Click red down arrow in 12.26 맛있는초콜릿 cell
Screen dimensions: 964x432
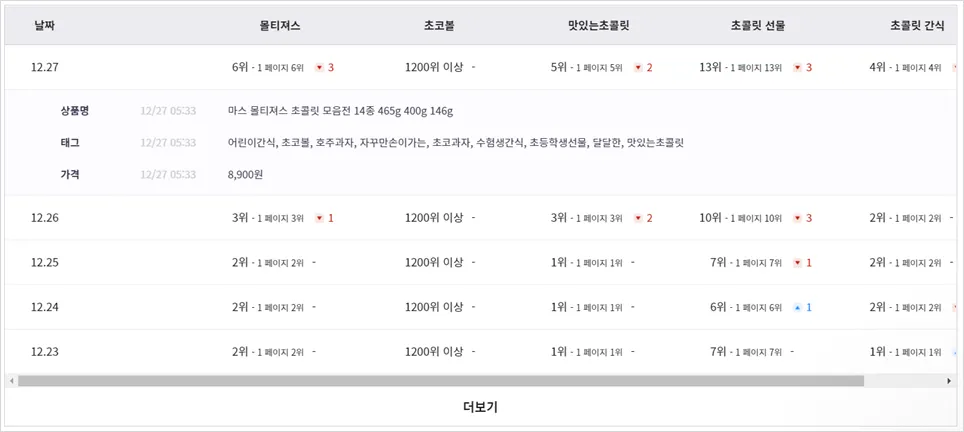coord(638,218)
